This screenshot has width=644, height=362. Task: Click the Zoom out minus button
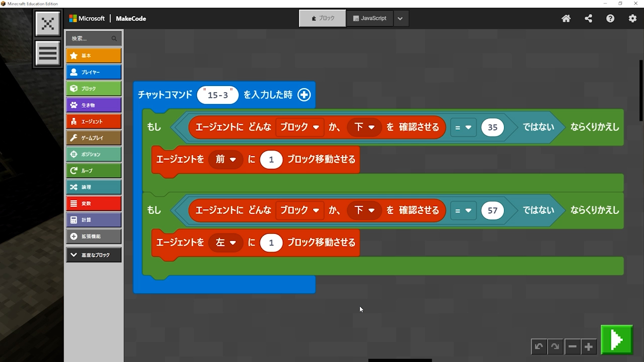click(x=572, y=346)
